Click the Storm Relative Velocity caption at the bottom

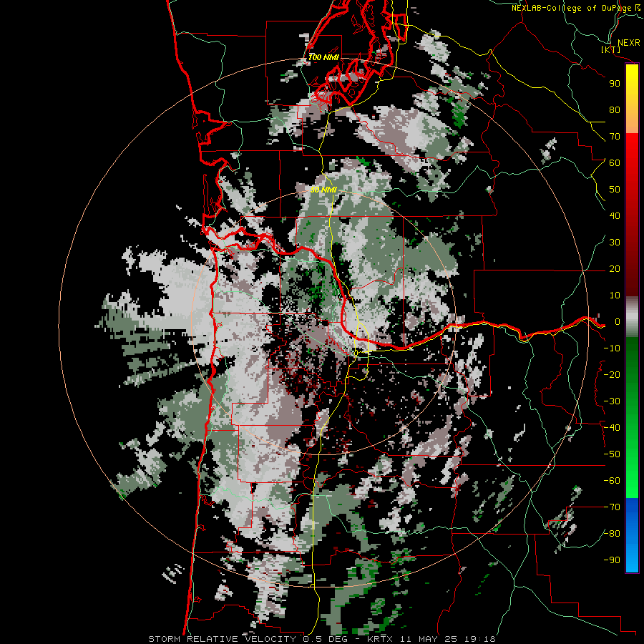pyautogui.click(x=322, y=639)
